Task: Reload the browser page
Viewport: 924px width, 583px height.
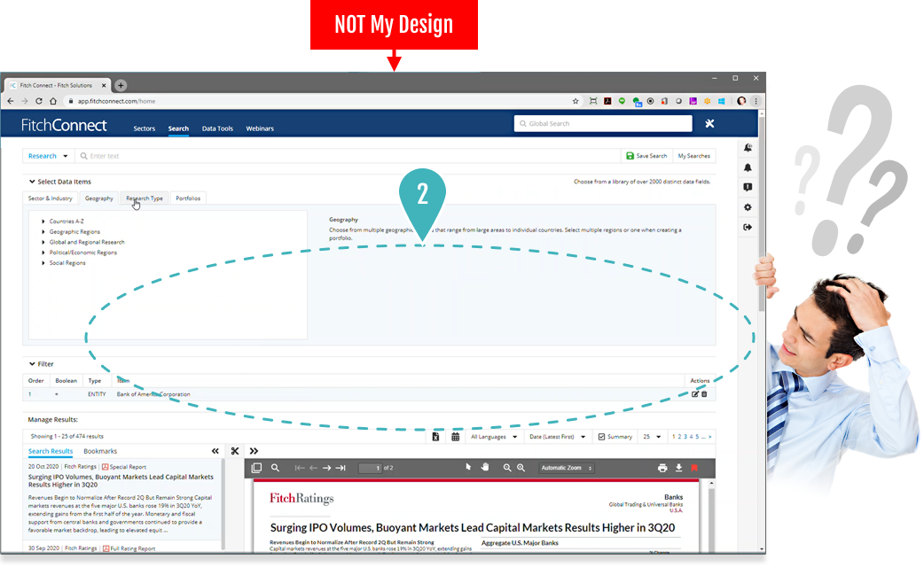Action: (x=39, y=101)
